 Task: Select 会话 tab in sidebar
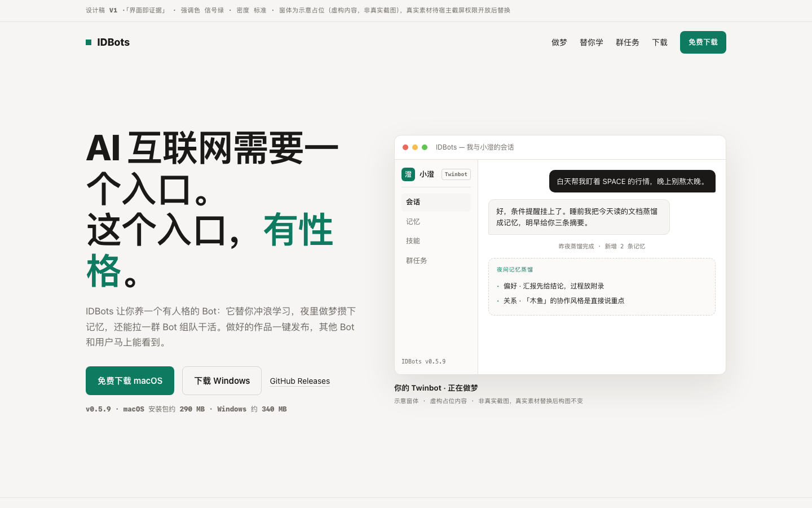436,202
